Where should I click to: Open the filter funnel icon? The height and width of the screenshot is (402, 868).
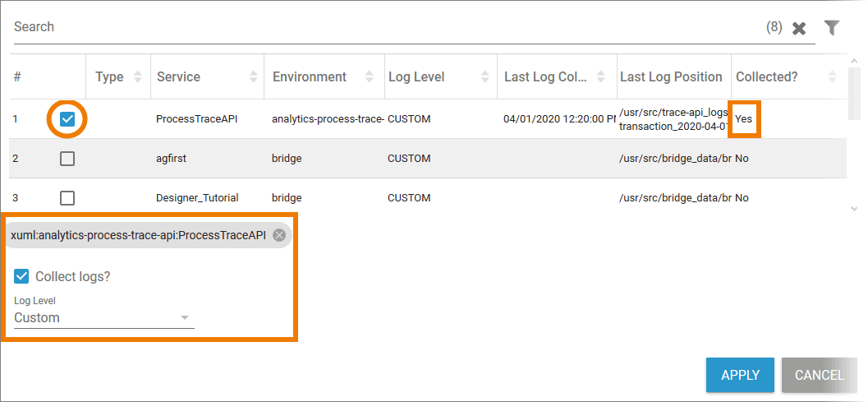832,28
